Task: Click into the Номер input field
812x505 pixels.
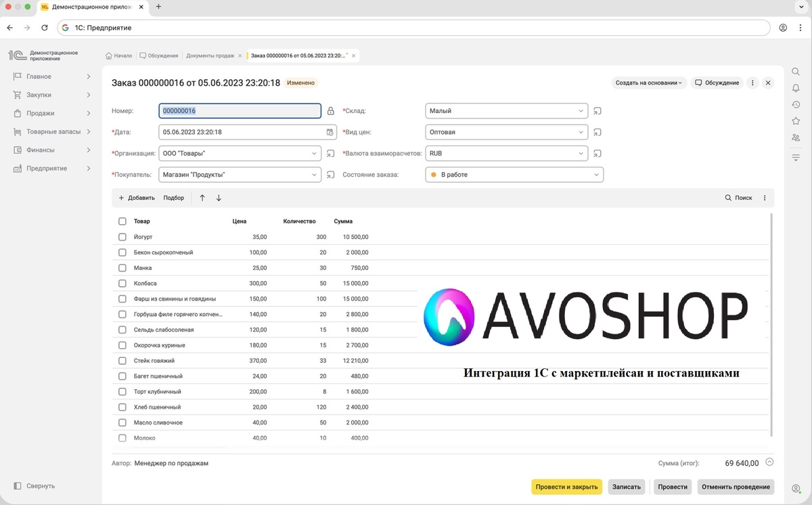Action: [240, 111]
